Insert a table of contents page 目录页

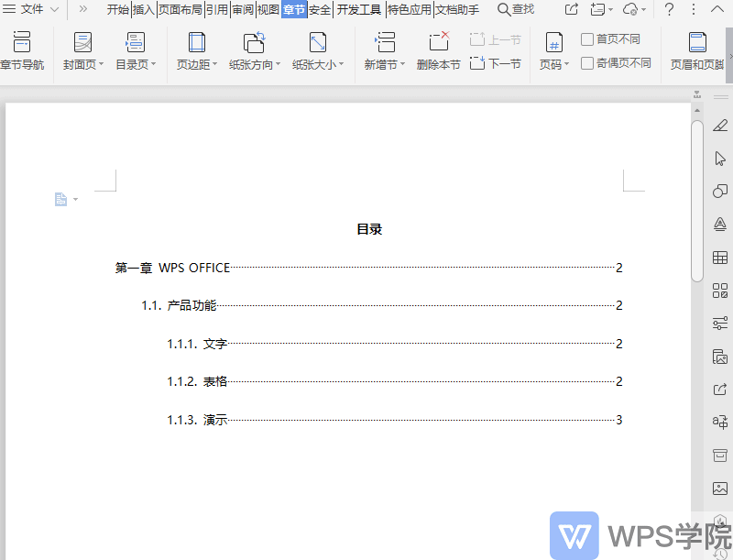pos(136,50)
